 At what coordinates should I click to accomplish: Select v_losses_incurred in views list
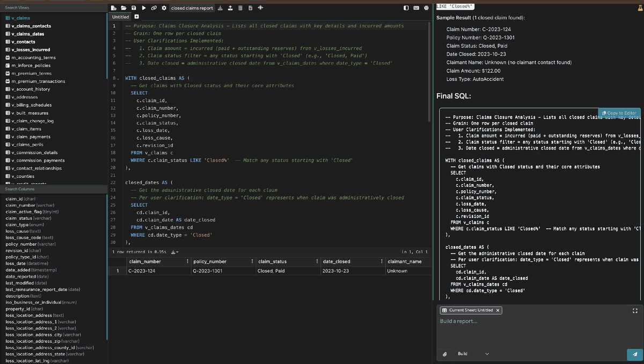click(x=30, y=49)
